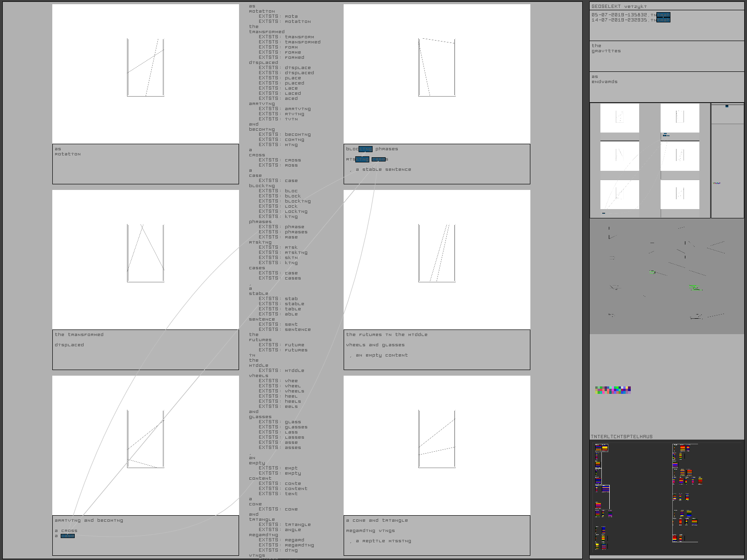Click the top-left striped color block pair
The height and width of the screenshot is (560, 747).
tap(601, 448)
